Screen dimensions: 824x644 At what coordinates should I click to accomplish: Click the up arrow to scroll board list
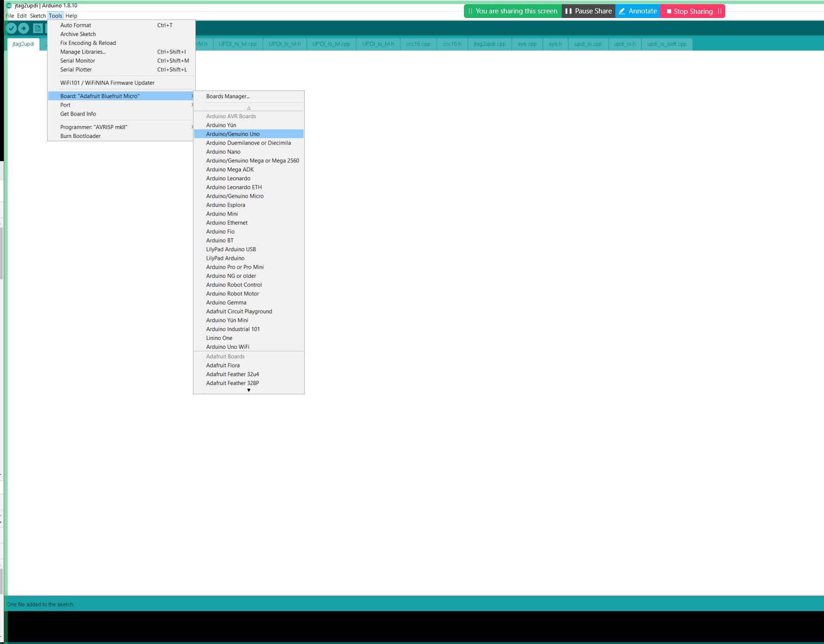[249, 108]
